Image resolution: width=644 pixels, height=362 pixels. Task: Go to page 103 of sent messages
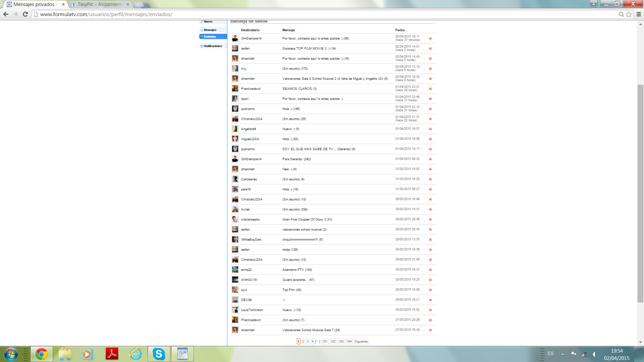[x=341, y=341]
